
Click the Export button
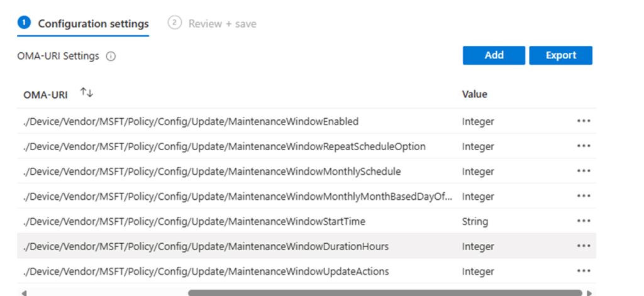(560, 55)
